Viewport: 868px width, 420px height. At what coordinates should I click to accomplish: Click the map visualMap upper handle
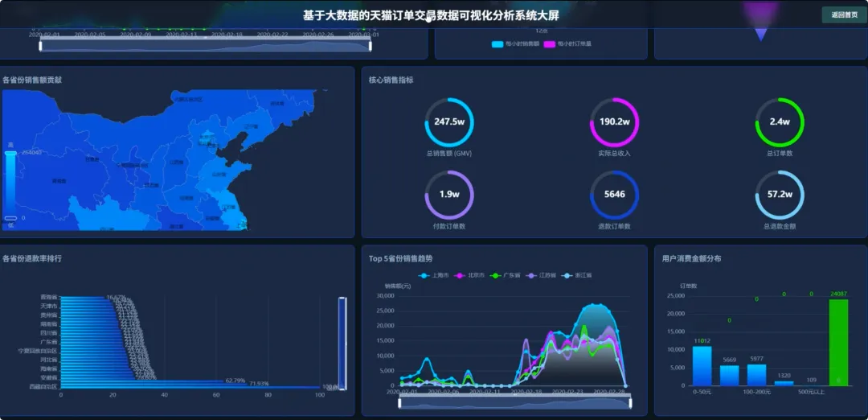[11, 152]
